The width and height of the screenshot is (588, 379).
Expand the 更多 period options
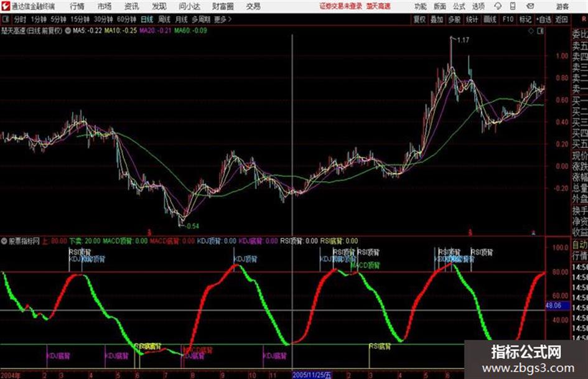pyautogui.click(x=223, y=19)
